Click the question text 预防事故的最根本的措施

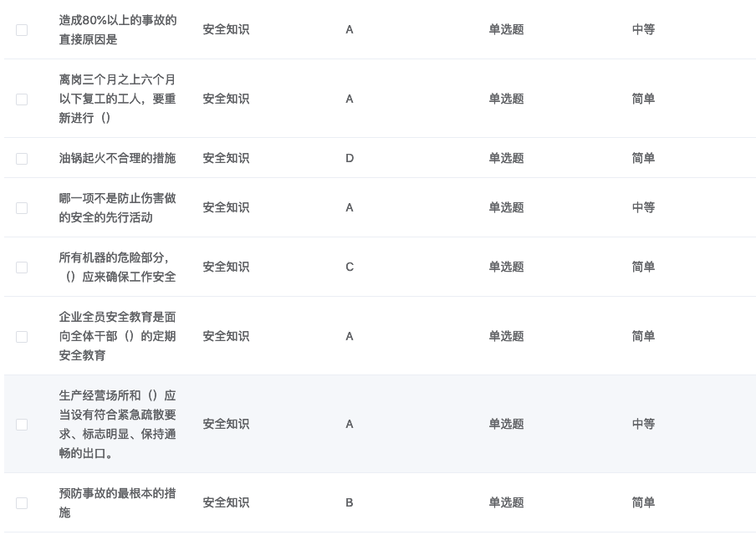117,502
